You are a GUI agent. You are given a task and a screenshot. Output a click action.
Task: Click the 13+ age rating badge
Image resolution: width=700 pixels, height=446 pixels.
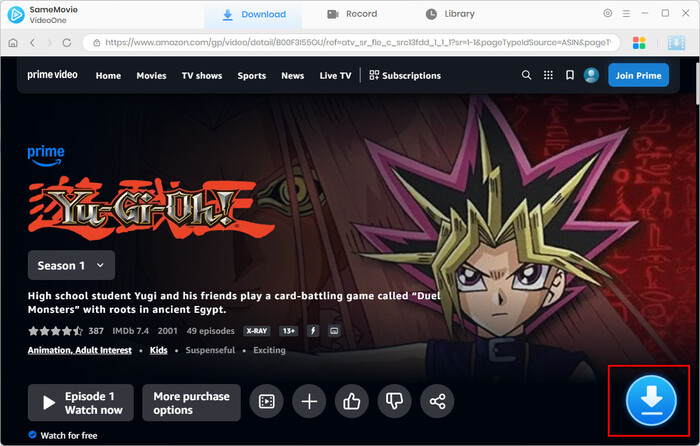tap(288, 331)
